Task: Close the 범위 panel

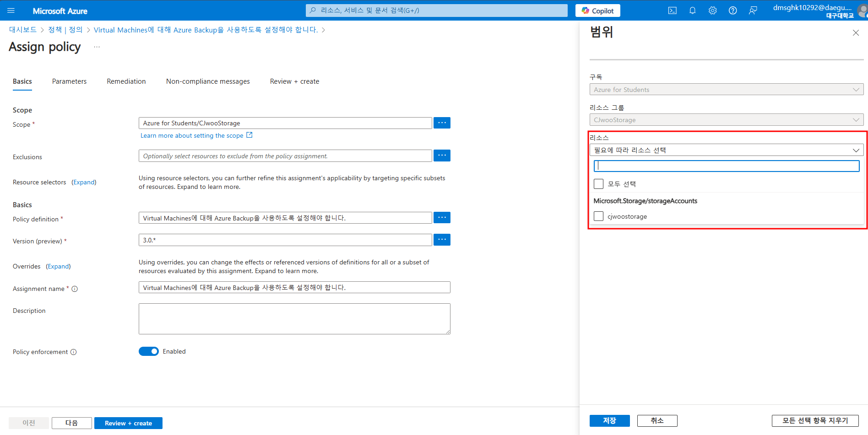Action: pyautogui.click(x=855, y=33)
